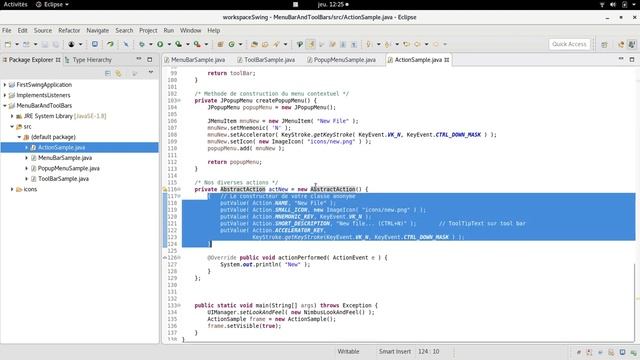The height and width of the screenshot is (360, 640).
Task: Open the New Java Class dropdown arrow
Action: click(240, 44)
